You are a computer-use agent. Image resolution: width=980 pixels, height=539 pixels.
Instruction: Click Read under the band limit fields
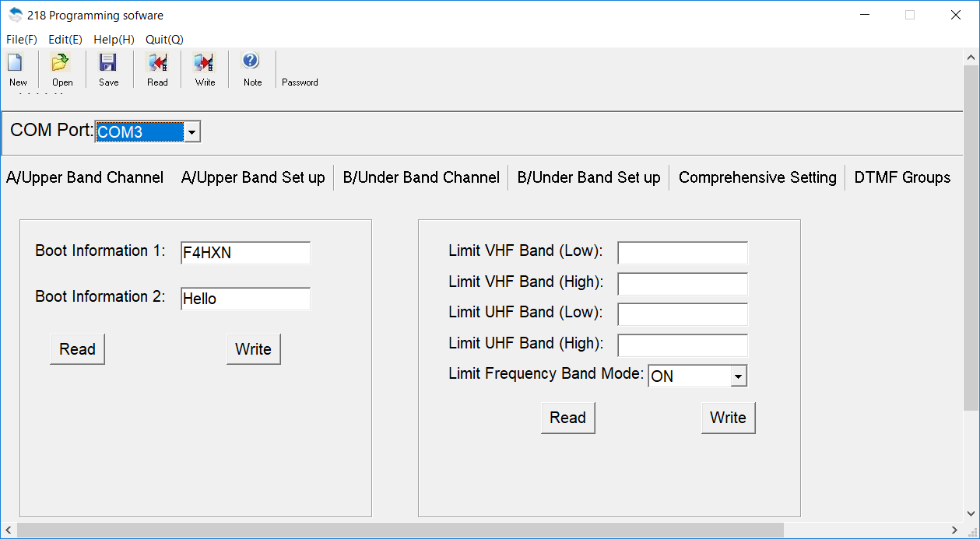pos(567,418)
